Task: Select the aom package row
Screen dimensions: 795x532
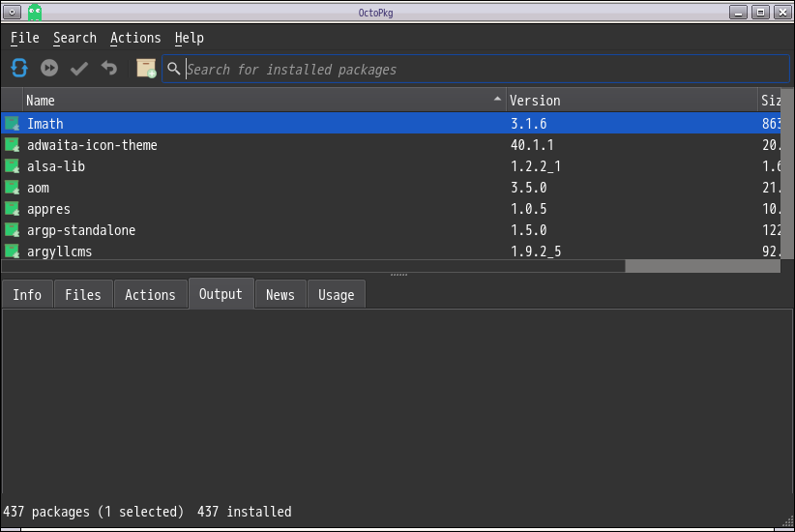Action: click(391, 187)
